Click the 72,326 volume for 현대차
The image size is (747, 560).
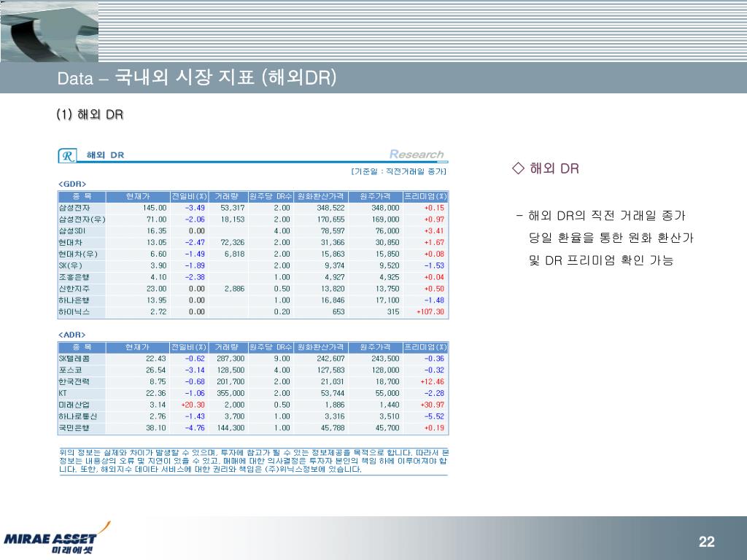click(233, 242)
